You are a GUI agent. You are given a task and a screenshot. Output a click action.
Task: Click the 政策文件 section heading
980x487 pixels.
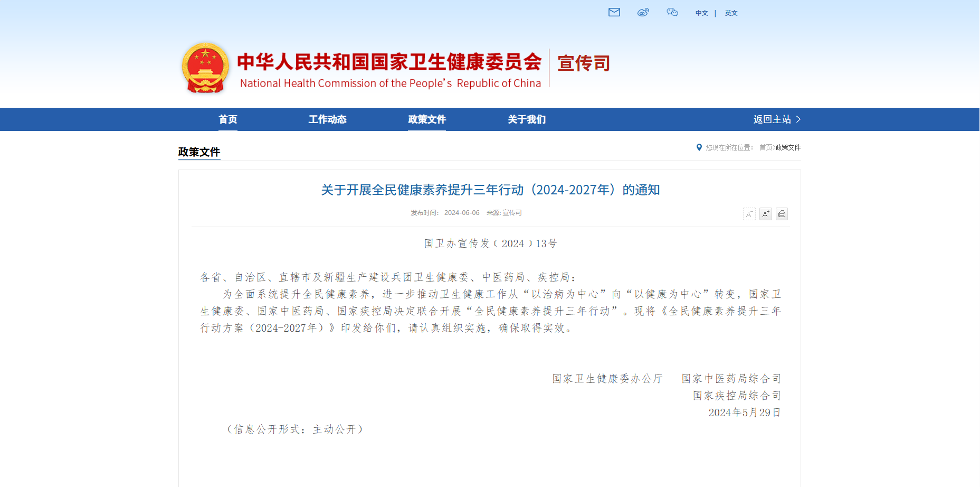(199, 152)
